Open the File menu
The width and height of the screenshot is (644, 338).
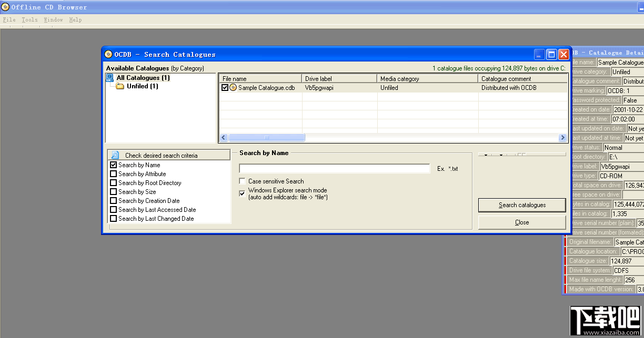tap(8, 19)
